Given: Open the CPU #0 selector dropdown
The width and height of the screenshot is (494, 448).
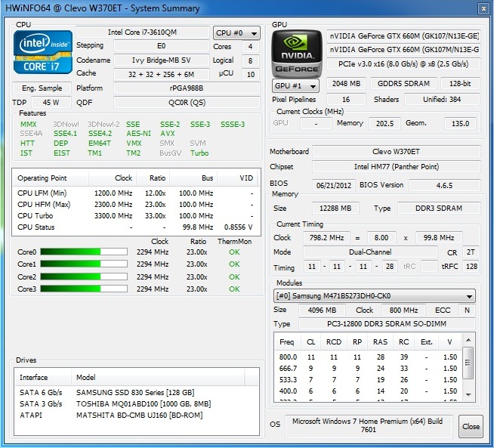Looking at the screenshot, I should click(236, 32).
